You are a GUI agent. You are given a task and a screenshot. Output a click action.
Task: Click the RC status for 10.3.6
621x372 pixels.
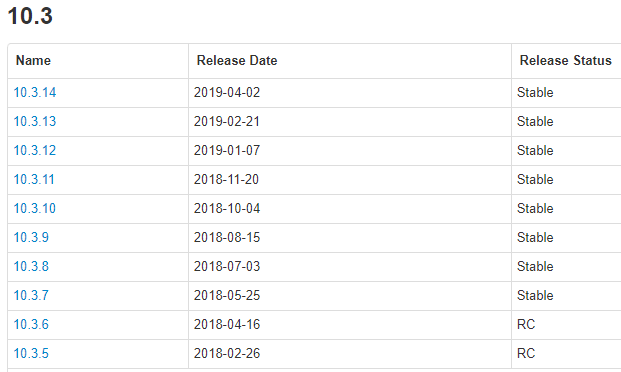[x=526, y=324]
